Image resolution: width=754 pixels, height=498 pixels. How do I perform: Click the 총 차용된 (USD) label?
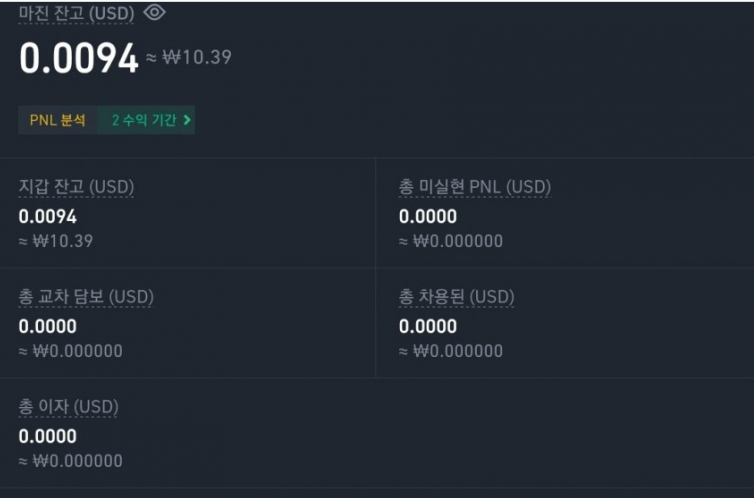(x=456, y=297)
